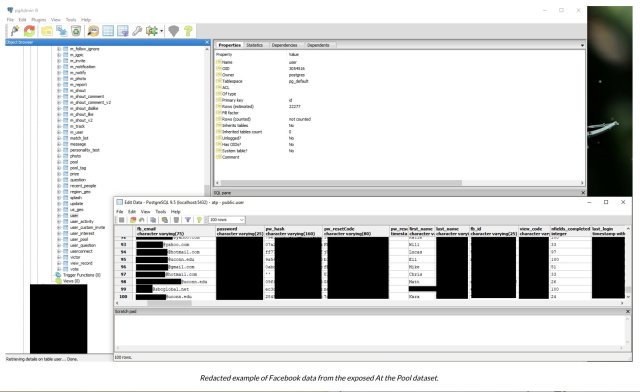Select the Trigger Functions node
640x392 pixels.
coord(82,275)
